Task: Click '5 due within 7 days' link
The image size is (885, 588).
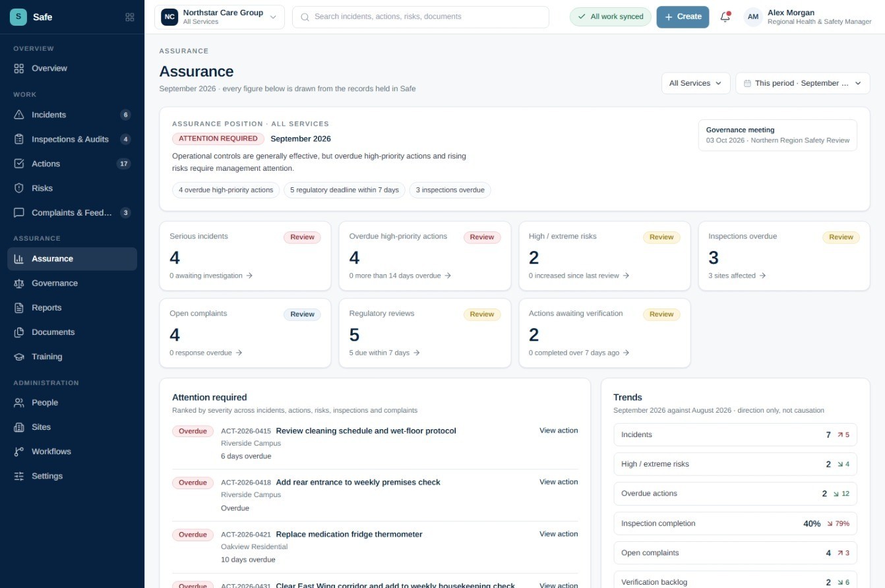Action: click(x=384, y=353)
